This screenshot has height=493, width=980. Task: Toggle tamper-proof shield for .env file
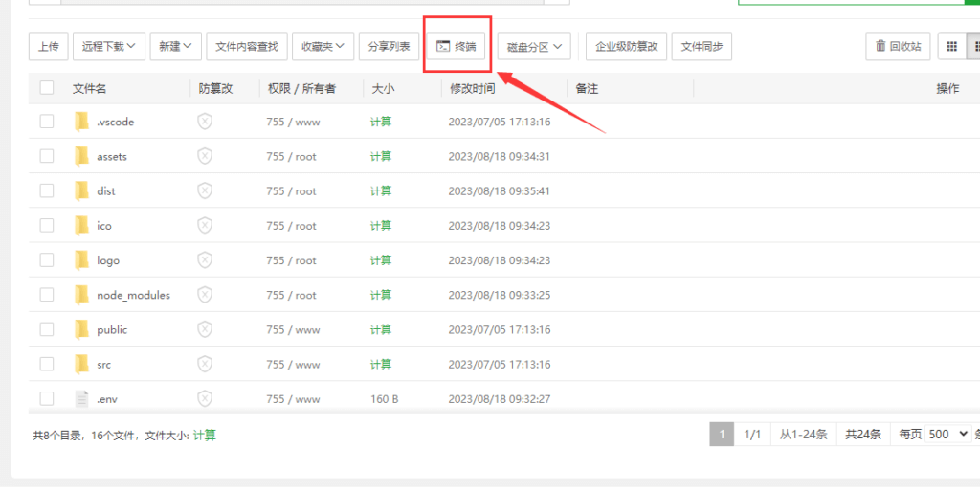[x=204, y=398]
